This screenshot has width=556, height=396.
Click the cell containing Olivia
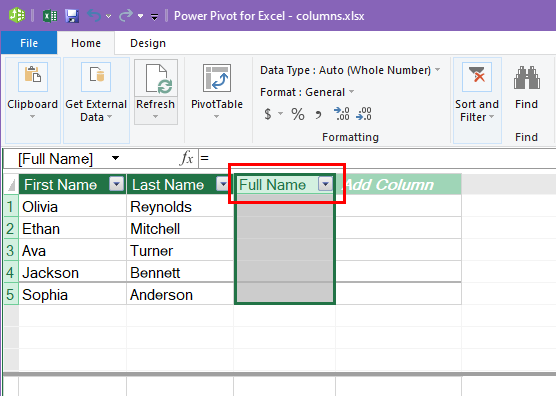click(x=72, y=207)
